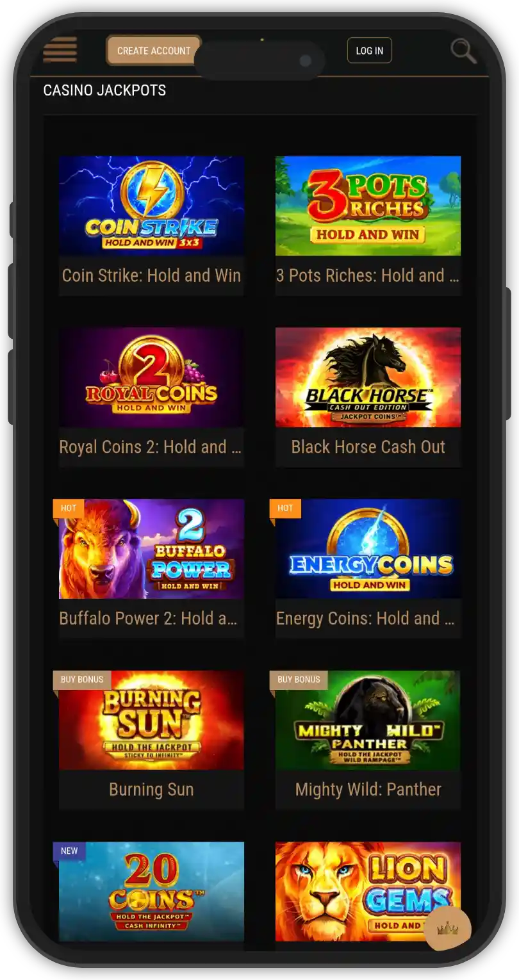Viewport: 519px width, 980px height.
Task: Open Coin Strike game thumbnail
Action: click(x=151, y=206)
